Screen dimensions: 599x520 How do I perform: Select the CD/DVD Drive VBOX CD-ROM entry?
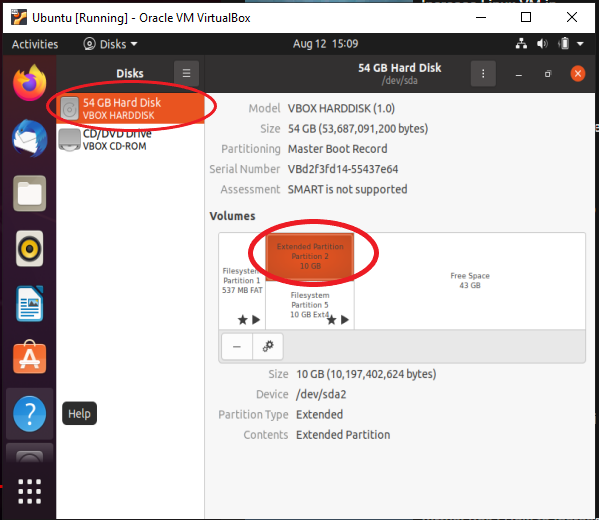(130, 140)
